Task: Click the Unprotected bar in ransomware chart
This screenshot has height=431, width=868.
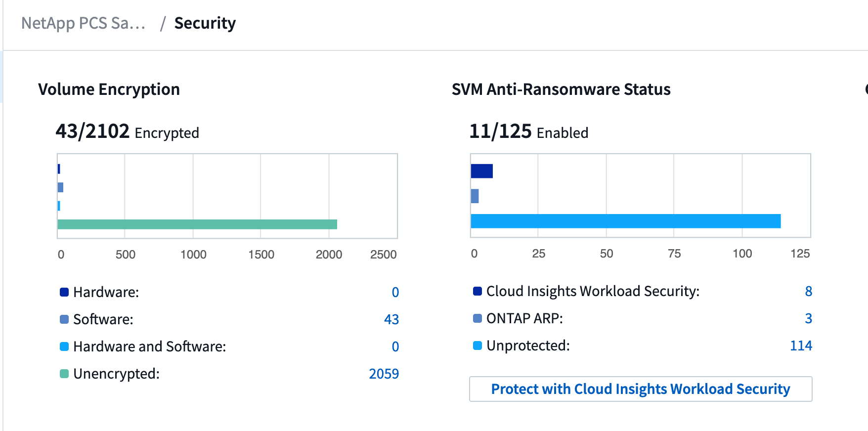Action: tap(625, 221)
